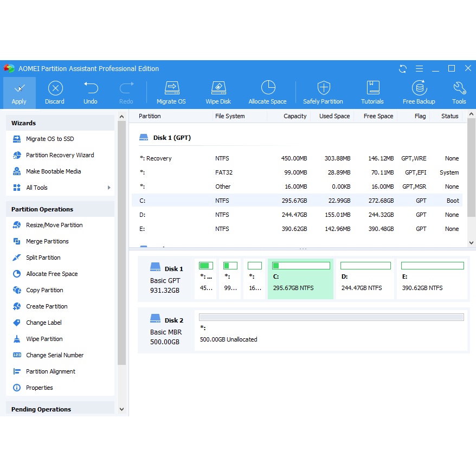This screenshot has width=476, height=476.
Task: Sort by Capacity column header
Action: pyautogui.click(x=295, y=116)
